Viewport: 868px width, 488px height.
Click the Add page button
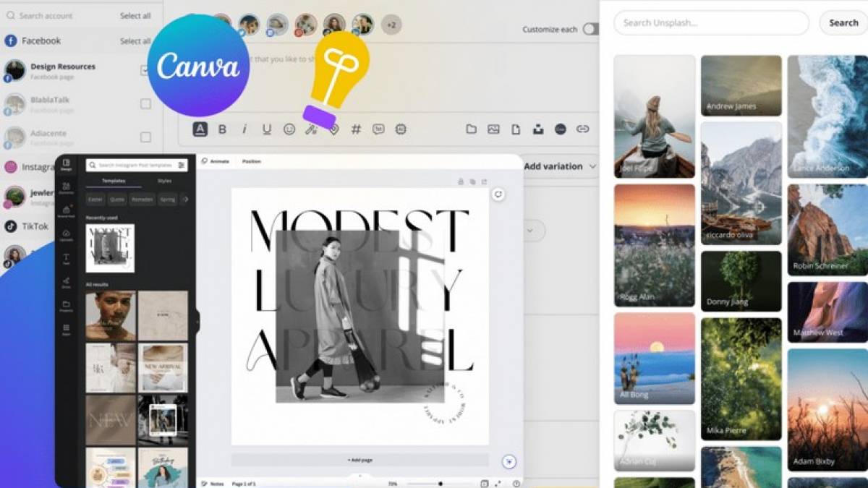(x=359, y=460)
